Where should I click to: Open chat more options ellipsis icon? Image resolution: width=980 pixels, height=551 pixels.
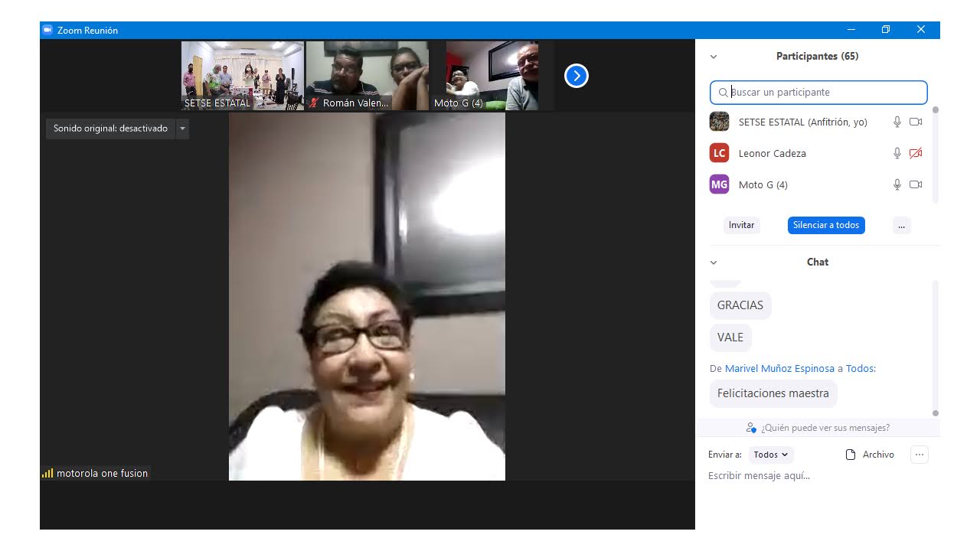click(920, 455)
